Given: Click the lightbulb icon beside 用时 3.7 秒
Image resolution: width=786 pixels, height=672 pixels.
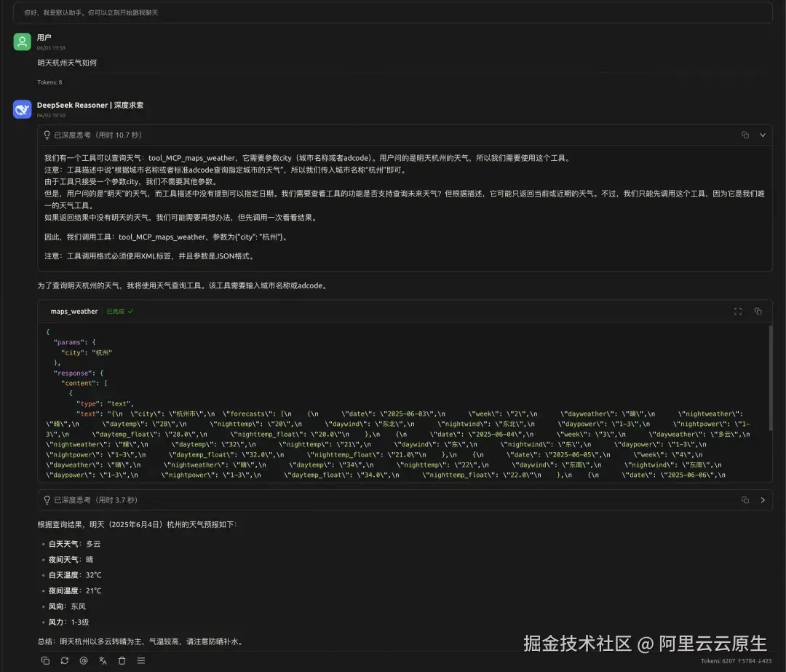Looking at the screenshot, I should [x=47, y=500].
